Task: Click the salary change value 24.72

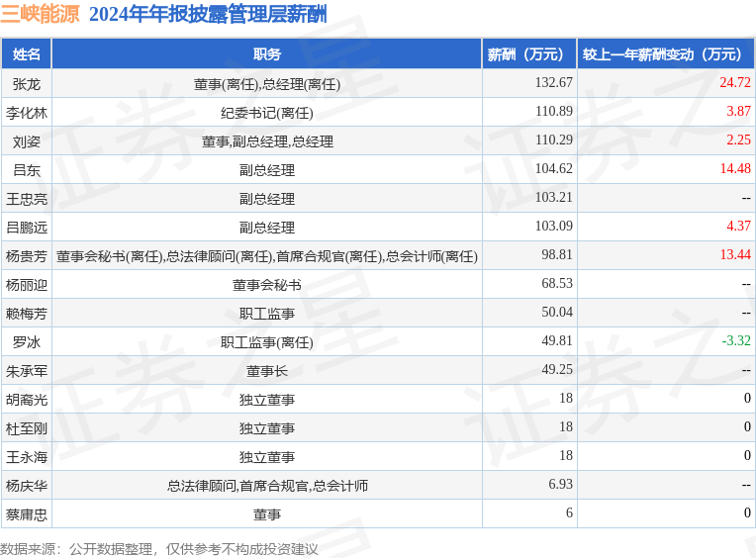Action: (735, 82)
